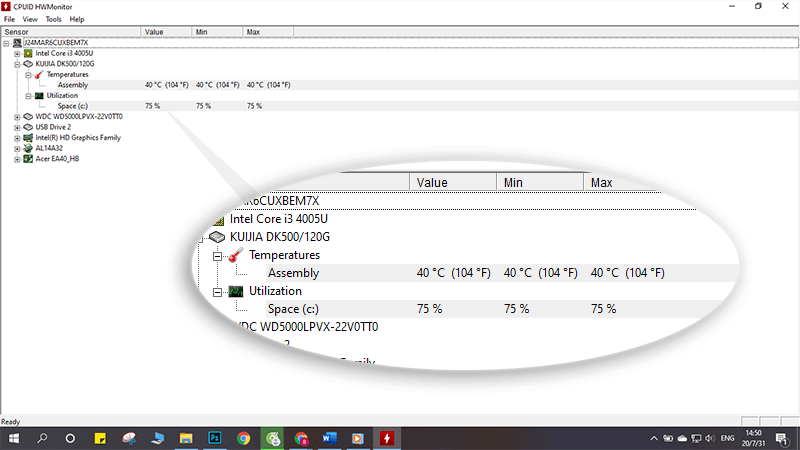Click the network tray icon
The width and height of the screenshot is (800, 450).
696,438
